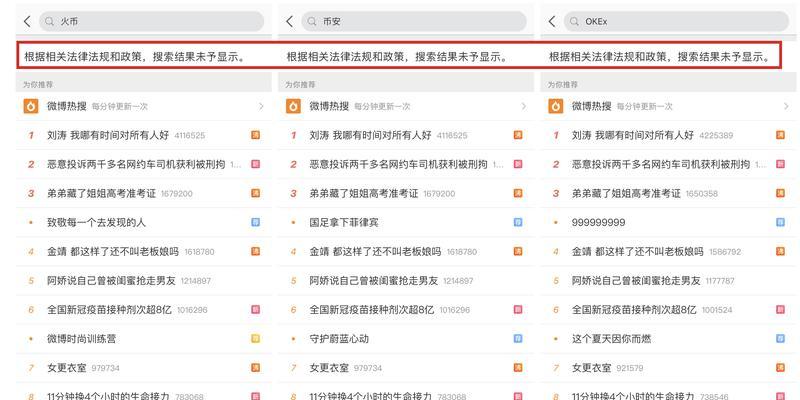The width and height of the screenshot is (800, 400).
Task: Click magnifier icon beside 币安 query
Action: pyautogui.click(x=312, y=21)
